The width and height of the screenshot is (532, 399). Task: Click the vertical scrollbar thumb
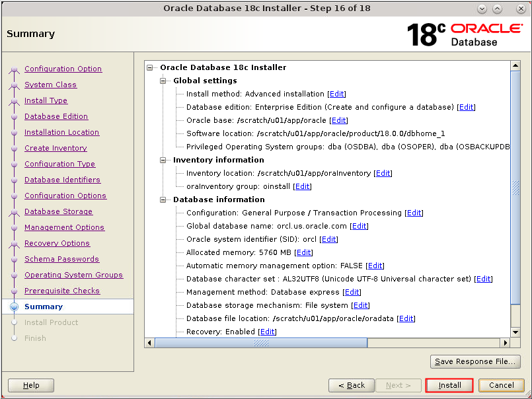[515, 188]
